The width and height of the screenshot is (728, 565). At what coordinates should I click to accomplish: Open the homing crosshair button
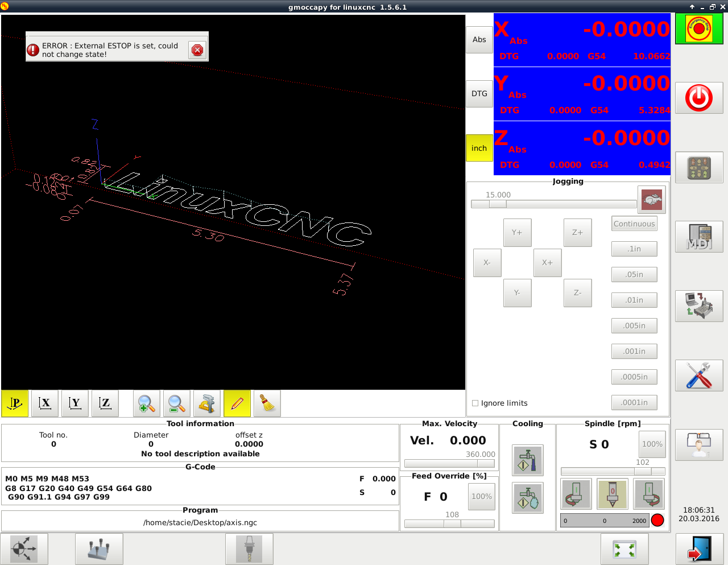pyautogui.click(x=24, y=549)
